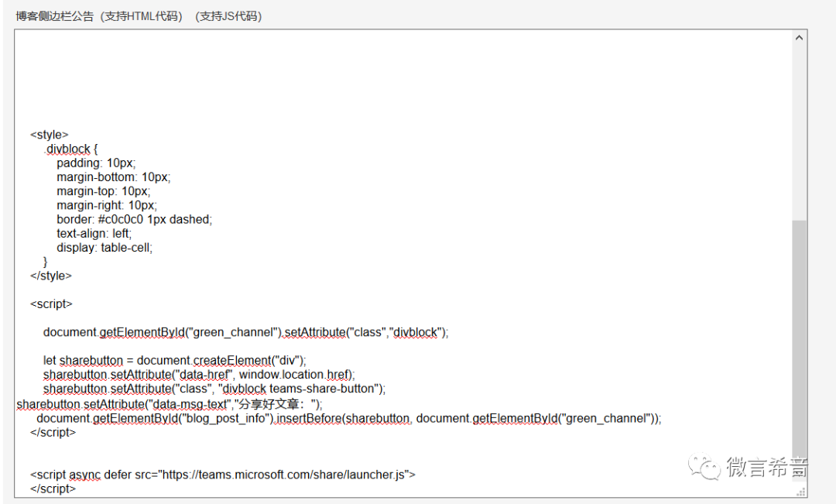Image resolution: width=836 pixels, height=504 pixels.
Task: Click the green_channel setAttribute class divblock line
Action: point(246,332)
